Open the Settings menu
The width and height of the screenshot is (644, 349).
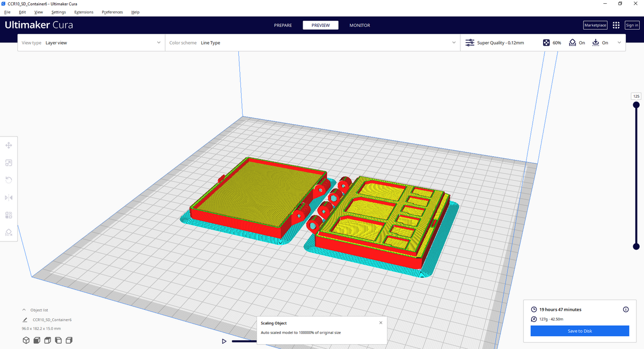pos(58,12)
